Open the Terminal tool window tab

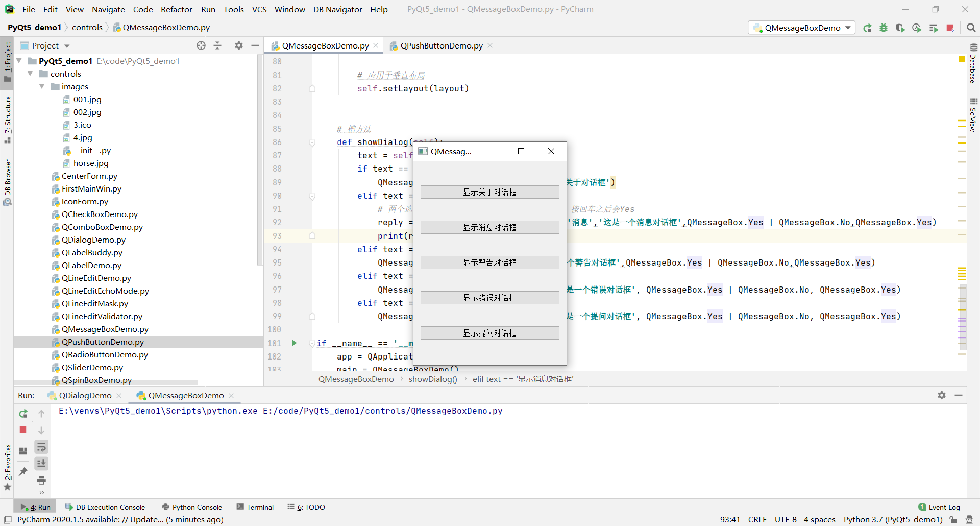coord(255,507)
